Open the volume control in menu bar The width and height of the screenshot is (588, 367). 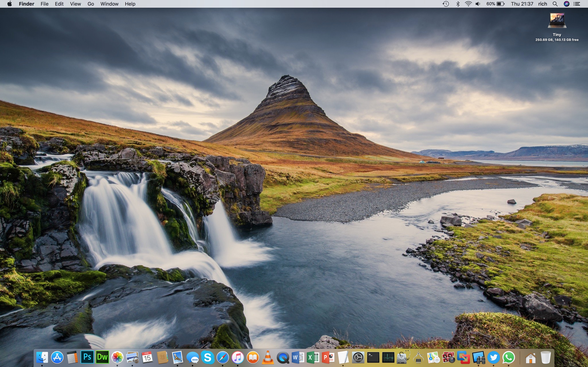coord(478,4)
